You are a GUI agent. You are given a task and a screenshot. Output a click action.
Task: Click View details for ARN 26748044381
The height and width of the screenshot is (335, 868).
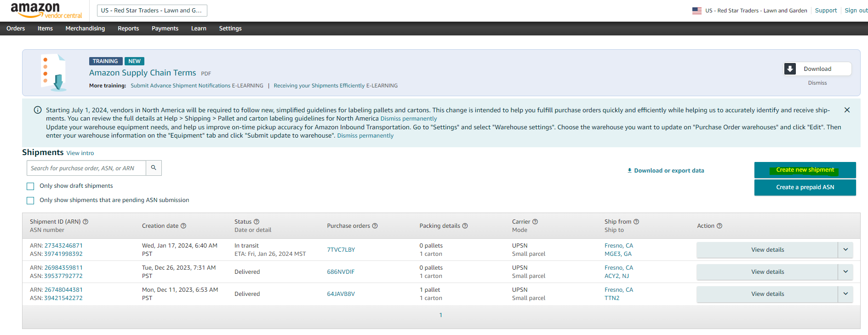pyautogui.click(x=767, y=294)
